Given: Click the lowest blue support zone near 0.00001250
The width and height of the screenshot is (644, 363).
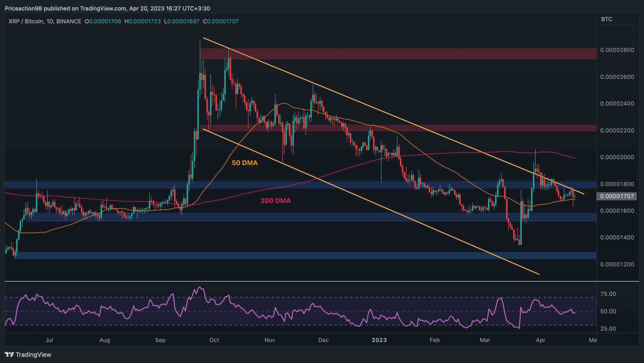Looking at the screenshot, I should (306, 255).
